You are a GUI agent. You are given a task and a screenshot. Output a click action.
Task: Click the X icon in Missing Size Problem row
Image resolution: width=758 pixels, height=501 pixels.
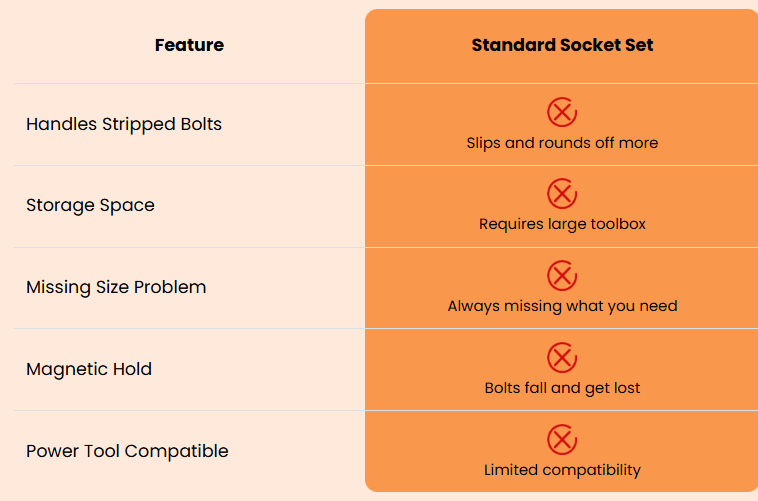click(562, 276)
